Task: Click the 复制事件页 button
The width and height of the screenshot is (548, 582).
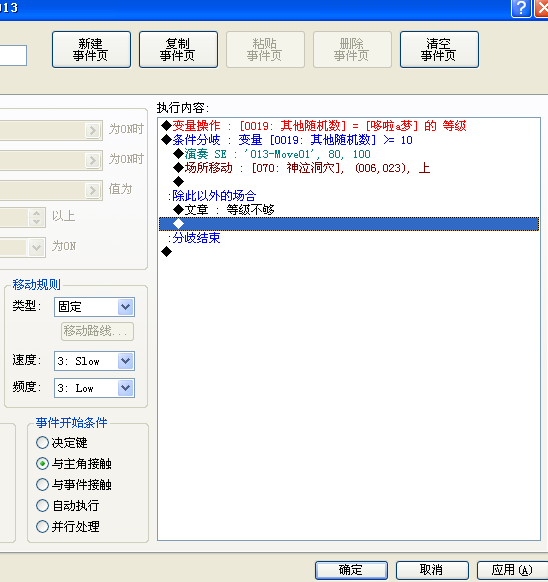Action: pyautogui.click(x=178, y=49)
